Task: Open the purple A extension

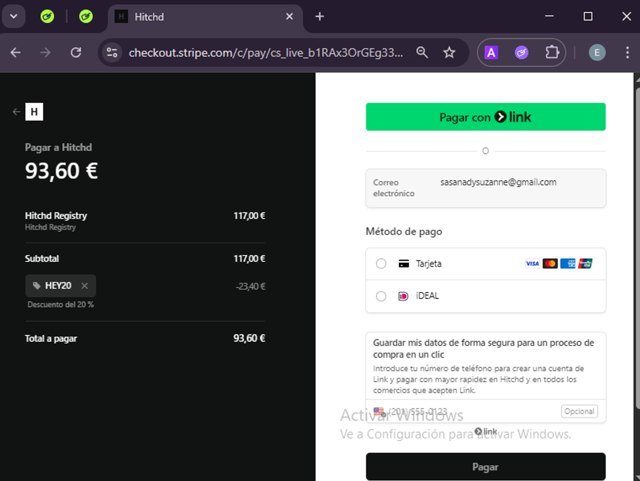Action: [491, 52]
